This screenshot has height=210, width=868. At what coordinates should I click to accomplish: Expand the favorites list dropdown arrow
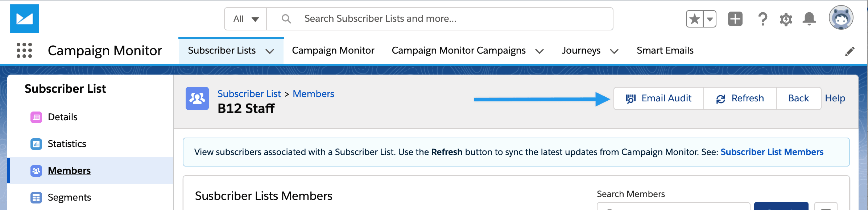pos(710,19)
